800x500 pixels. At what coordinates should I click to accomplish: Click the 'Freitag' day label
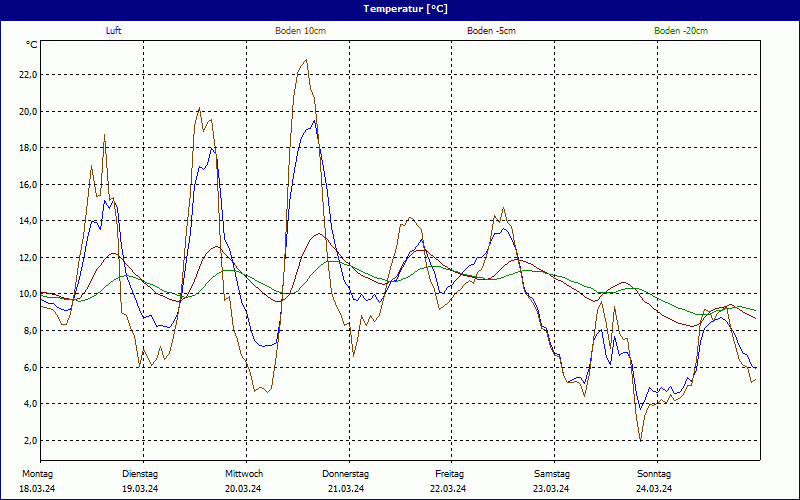pyautogui.click(x=449, y=474)
